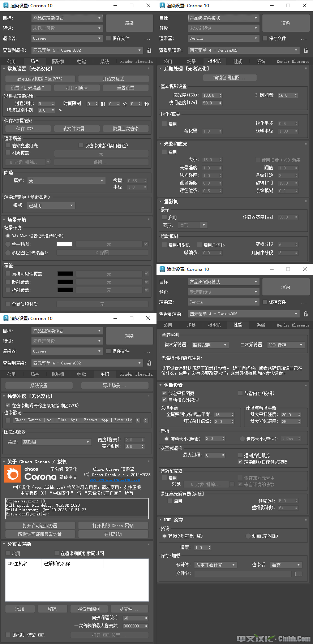Open 渲染后 丢弃 dropdown

coord(286,565)
